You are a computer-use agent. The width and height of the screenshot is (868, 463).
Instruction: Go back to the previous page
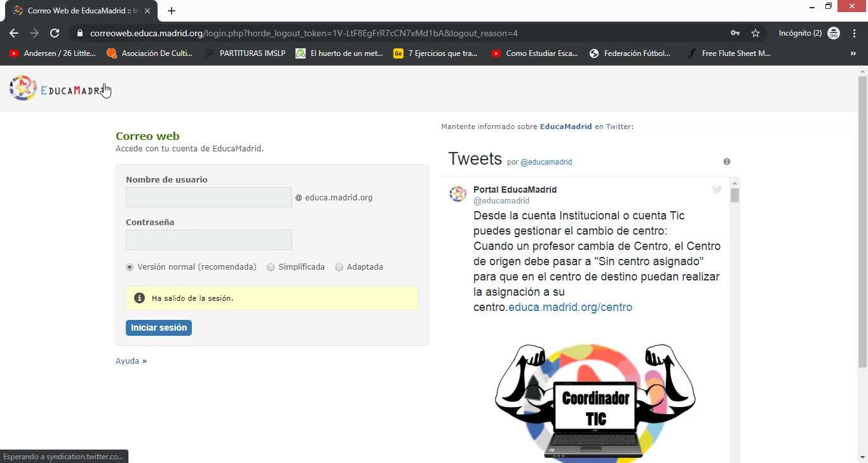[x=14, y=33]
